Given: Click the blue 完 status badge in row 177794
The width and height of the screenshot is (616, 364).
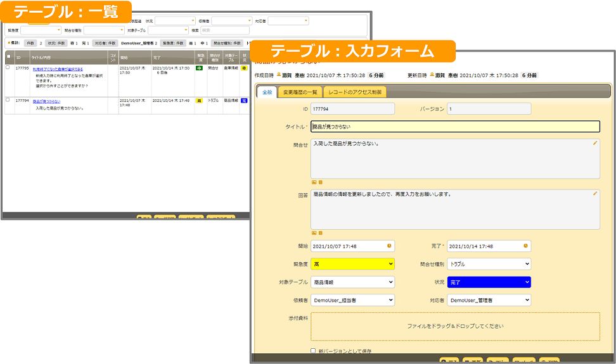Looking at the screenshot, I should [x=244, y=101].
